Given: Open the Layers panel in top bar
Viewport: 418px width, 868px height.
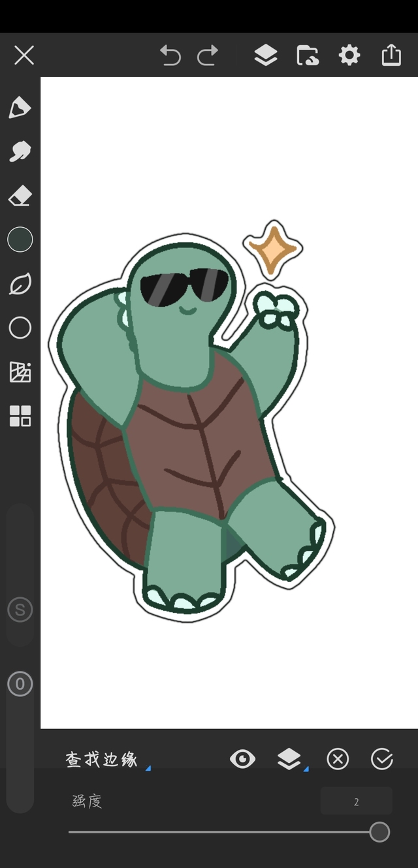Looking at the screenshot, I should point(266,55).
